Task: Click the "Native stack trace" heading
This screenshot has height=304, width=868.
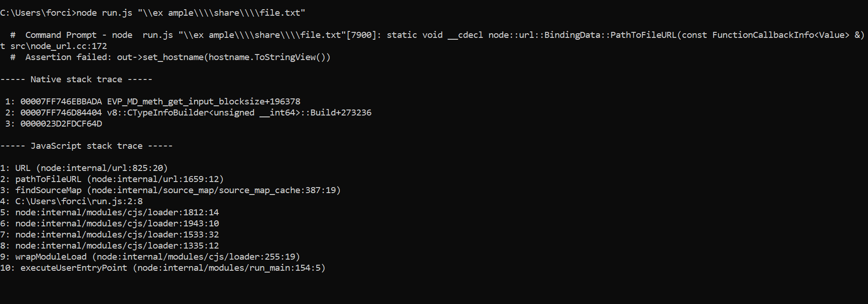Action: (x=76, y=79)
